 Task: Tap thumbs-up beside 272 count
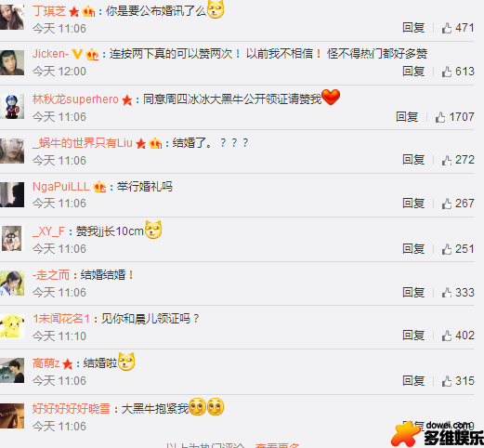pos(447,160)
